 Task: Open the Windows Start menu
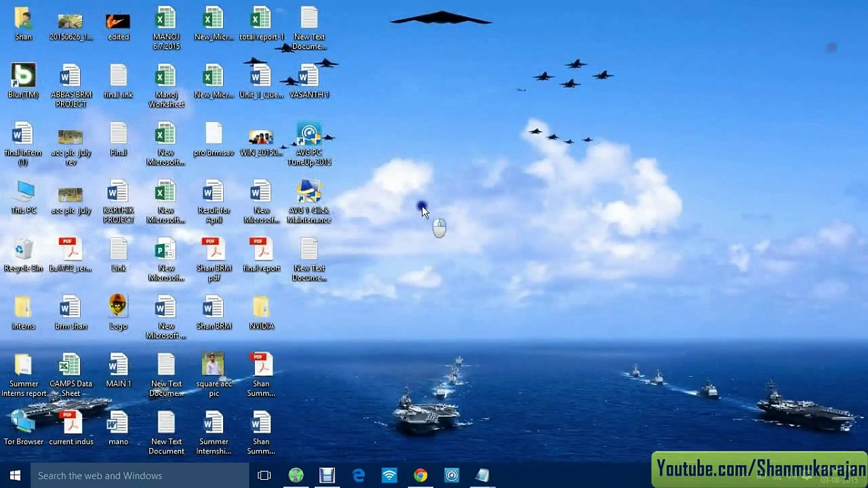click(x=16, y=476)
